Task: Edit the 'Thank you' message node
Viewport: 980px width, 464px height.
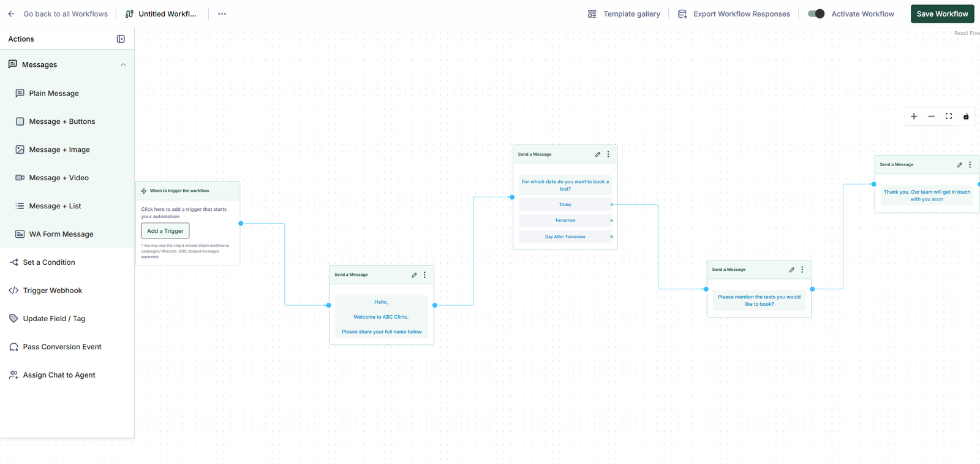Action: pos(959,165)
